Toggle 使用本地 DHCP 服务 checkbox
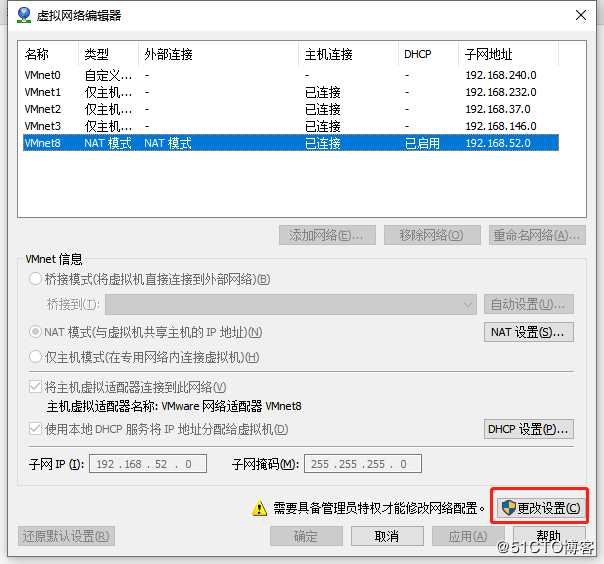 pyautogui.click(x=35, y=428)
